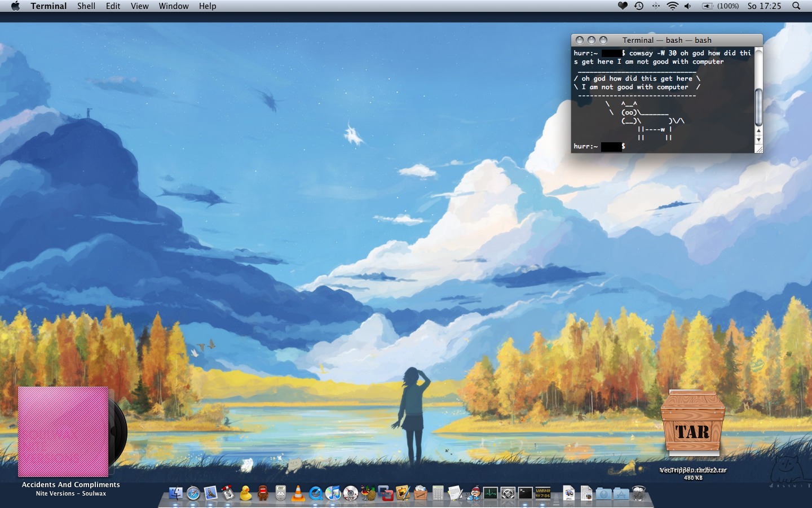Click the Nite Versions - Soulwax label
This screenshot has height=508, width=812.
71,493
